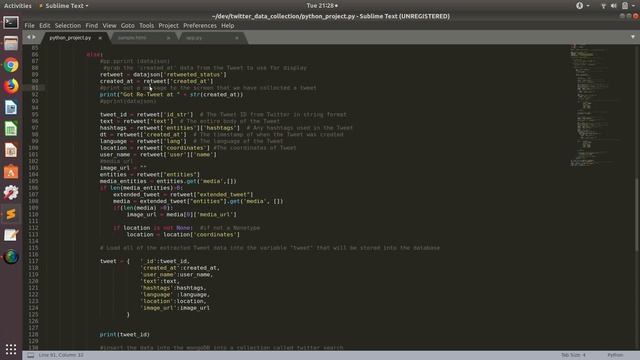Click the volume icon in system tray
The height and width of the screenshot is (360, 640).
613,6
